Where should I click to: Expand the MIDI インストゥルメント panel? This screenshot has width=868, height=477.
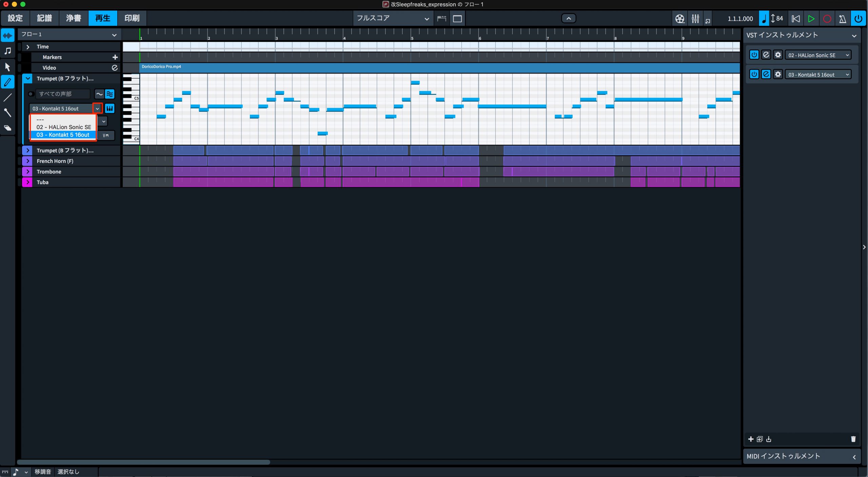point(854,457)
